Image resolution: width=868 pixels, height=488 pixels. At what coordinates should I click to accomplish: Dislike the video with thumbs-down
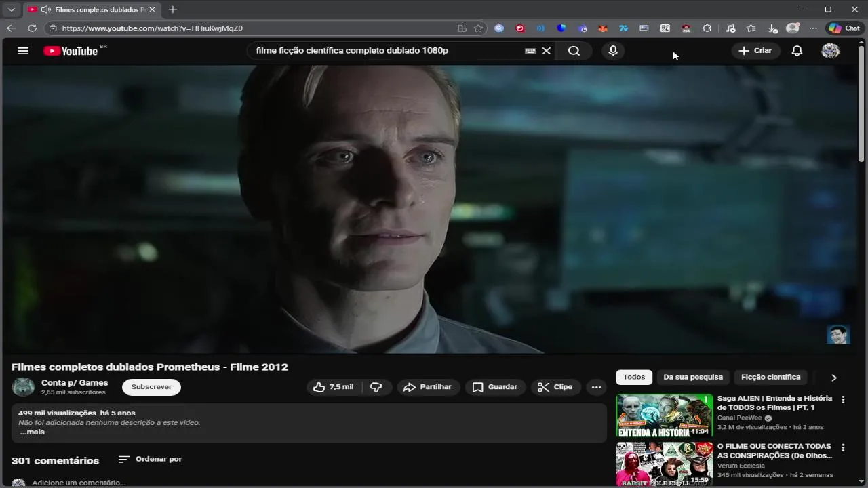click(x=376, y=387)
